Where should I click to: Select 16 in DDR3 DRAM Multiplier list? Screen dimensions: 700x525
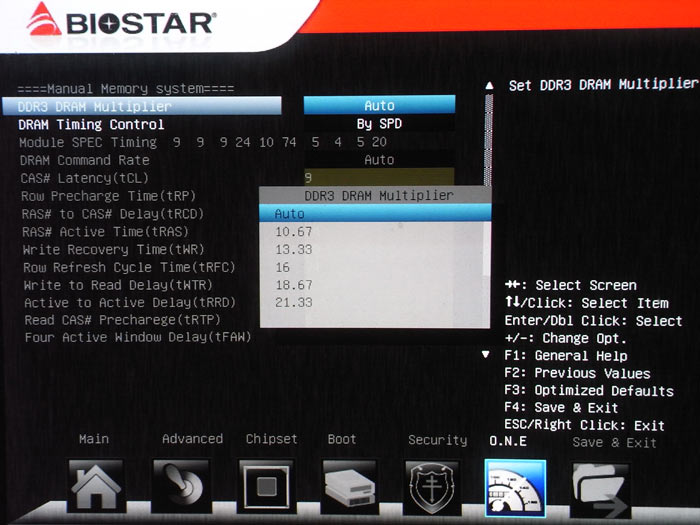tap(283, 267)
